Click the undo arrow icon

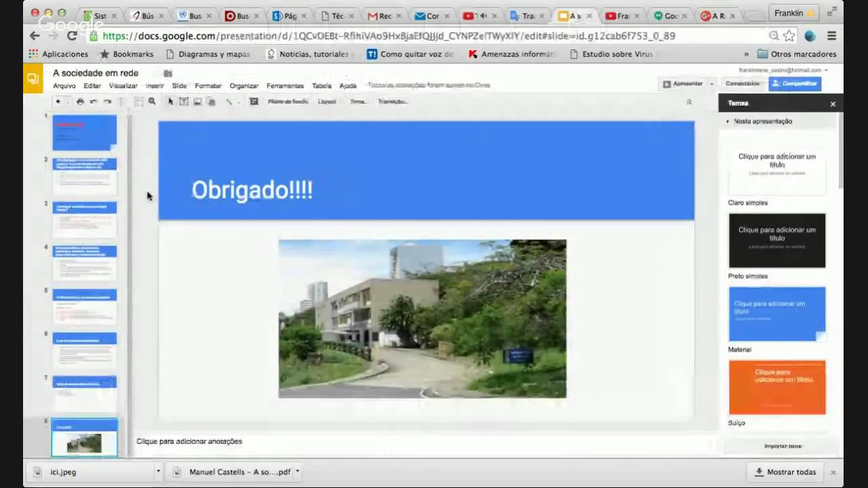click(94, 102)
